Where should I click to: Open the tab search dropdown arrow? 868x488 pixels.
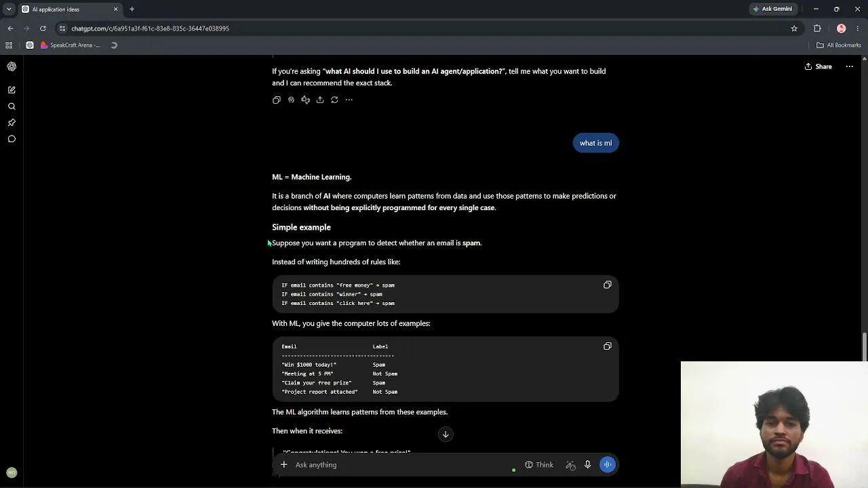pos(9,9)
